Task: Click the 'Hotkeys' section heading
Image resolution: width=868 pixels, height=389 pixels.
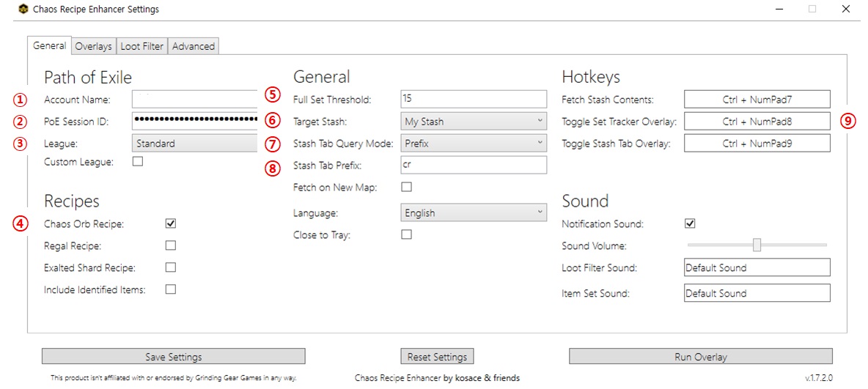Action: click(x=591, y=76)
